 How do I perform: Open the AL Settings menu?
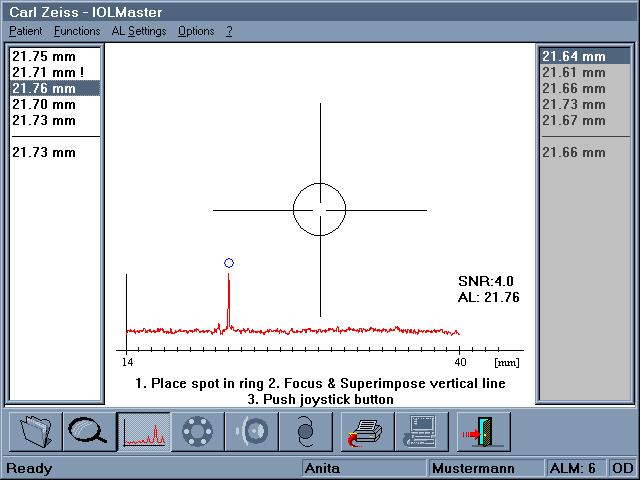pos(139,31)
